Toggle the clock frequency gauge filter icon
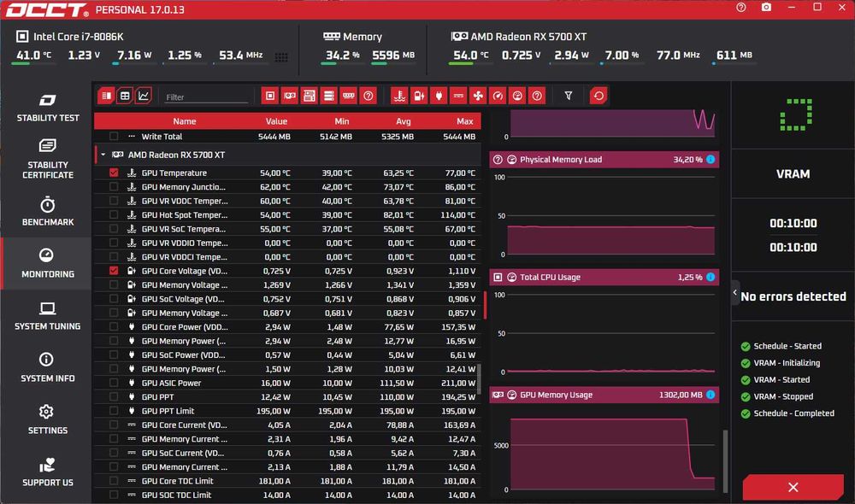The height and width of the screenshot is (504, 855). [498, 96]
